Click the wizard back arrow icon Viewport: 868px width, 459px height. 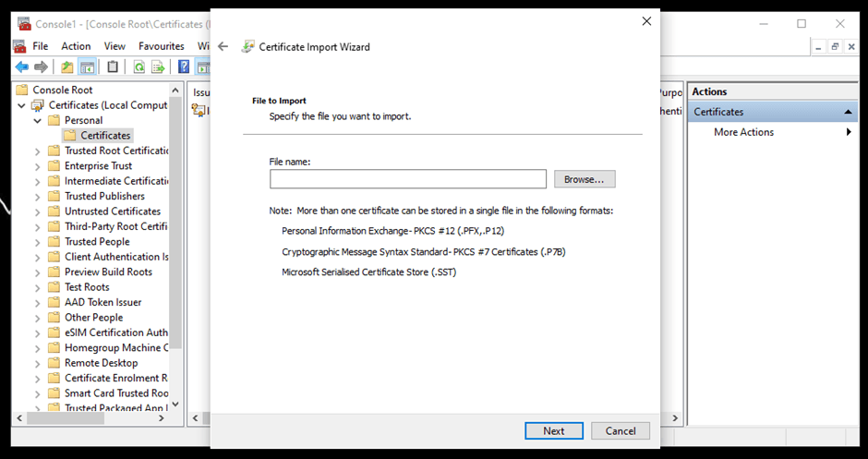(x=223, y=46)
